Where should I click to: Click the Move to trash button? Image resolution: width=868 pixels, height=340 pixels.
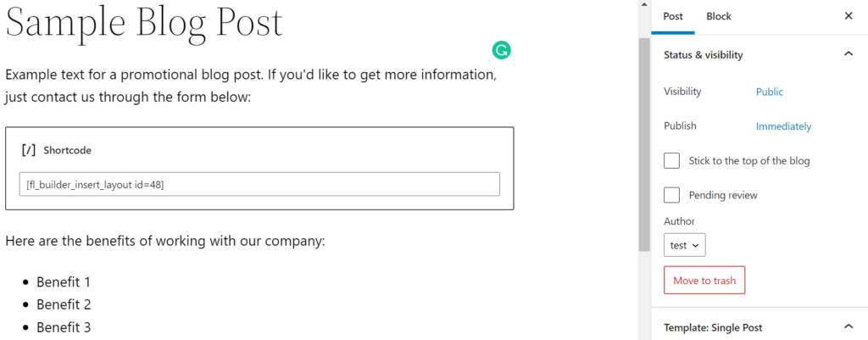click(x=704, y=281)
